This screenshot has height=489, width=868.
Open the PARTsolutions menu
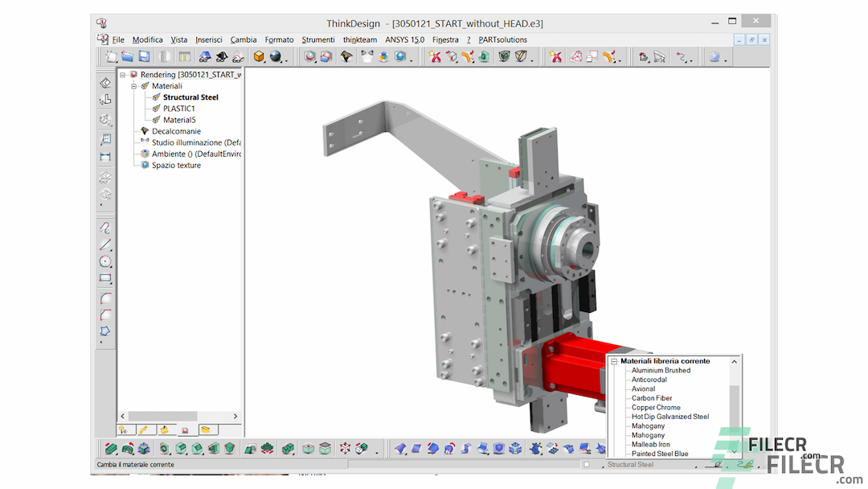click(502, 39)
